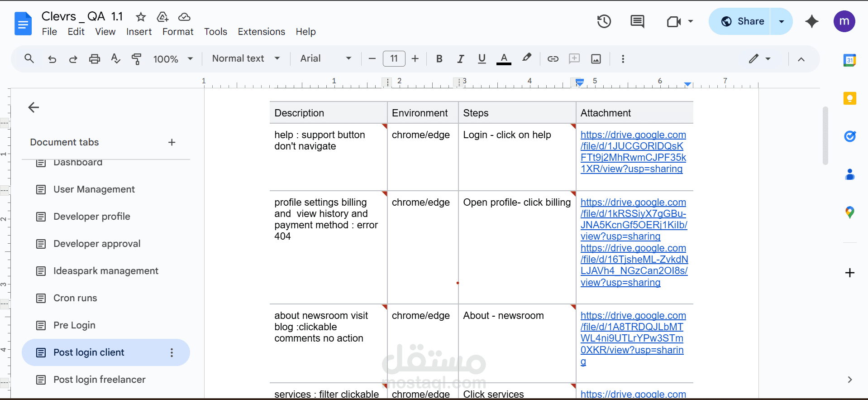Insert a link from the toolbar

(553, 58)
